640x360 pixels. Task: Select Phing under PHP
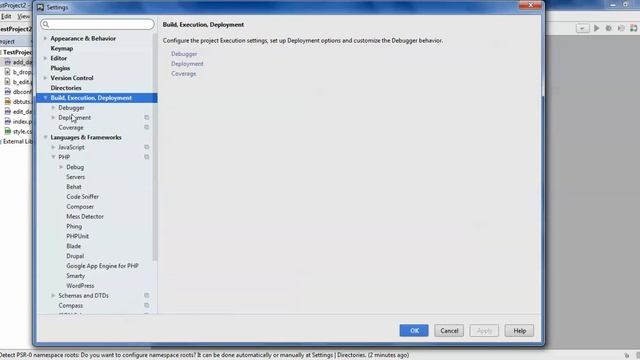click(74, 226)
